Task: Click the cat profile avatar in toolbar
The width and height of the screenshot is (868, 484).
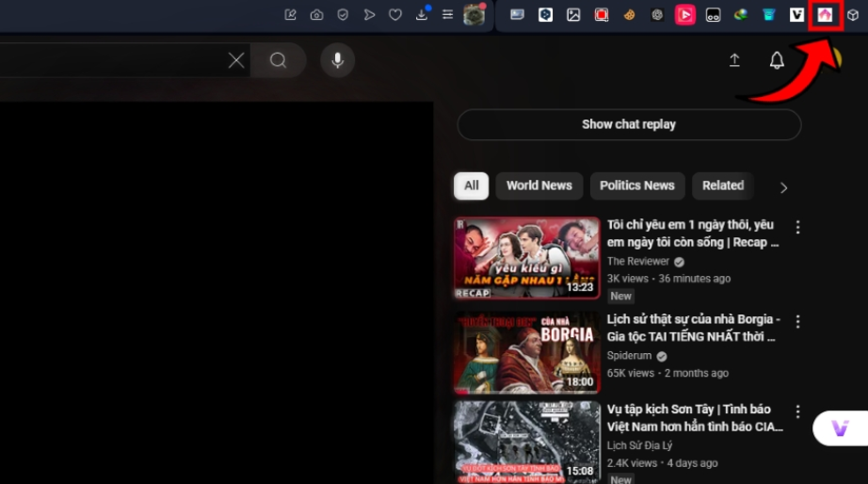Action: click(x=474, y=15)
